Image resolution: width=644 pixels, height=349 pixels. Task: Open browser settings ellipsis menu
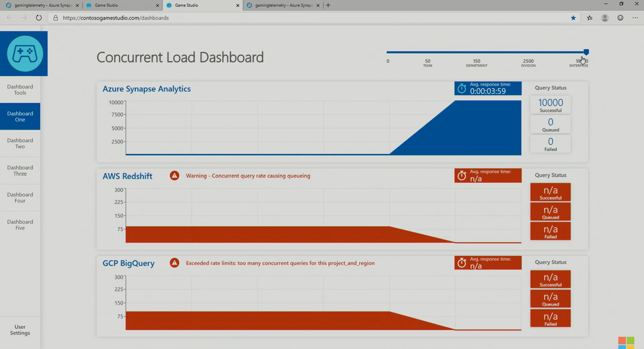pyautogui.click(x=635, y=18)
